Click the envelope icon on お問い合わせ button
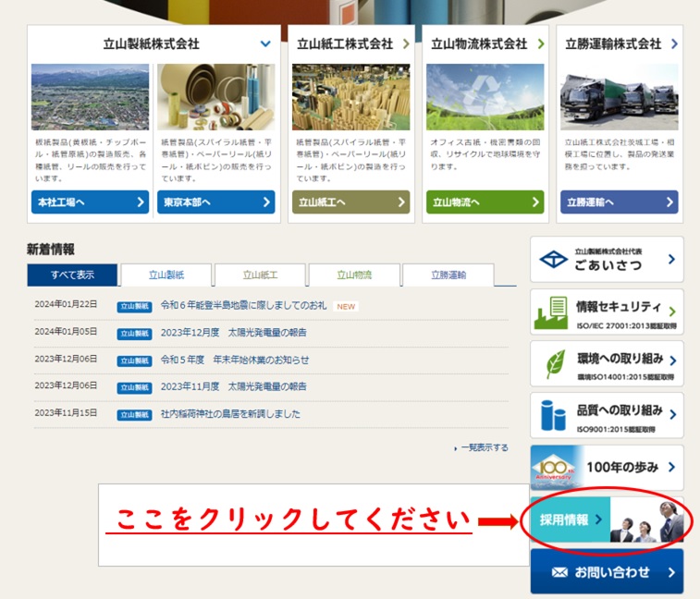700x599 pixels. click(559, 572)
